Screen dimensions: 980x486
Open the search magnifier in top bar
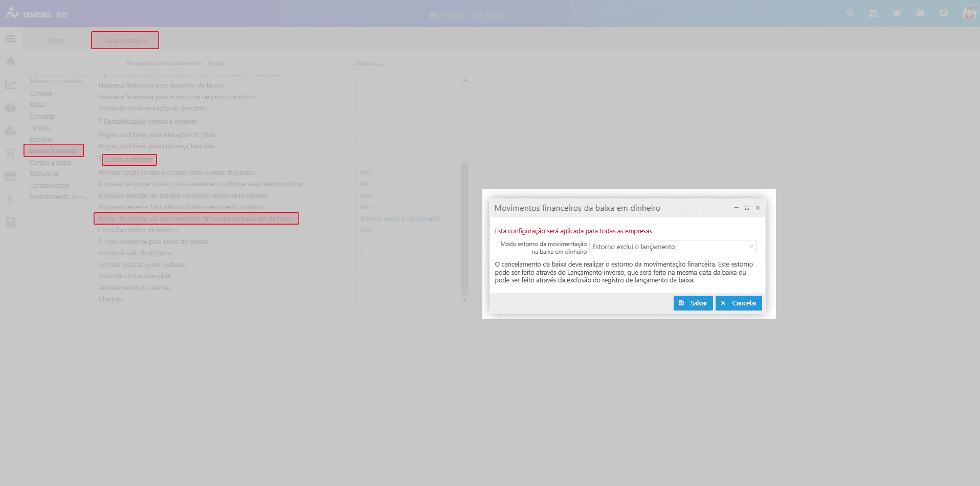[x=850, y=13]
